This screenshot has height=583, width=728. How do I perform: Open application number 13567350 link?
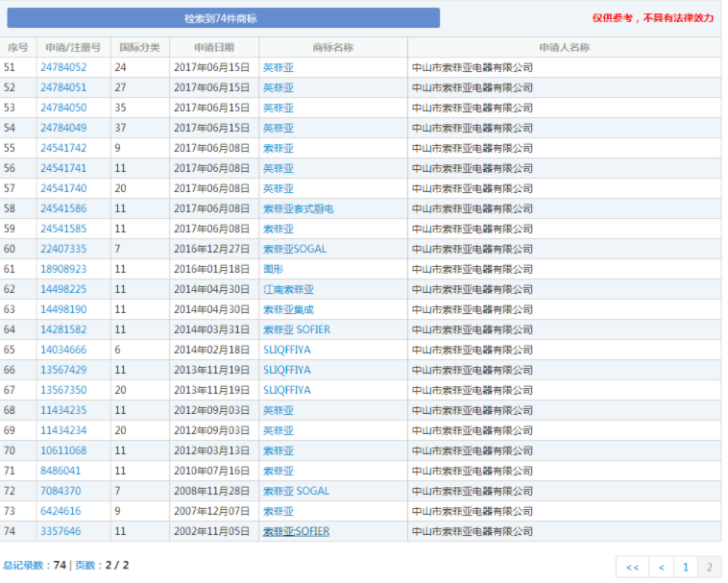63,390
